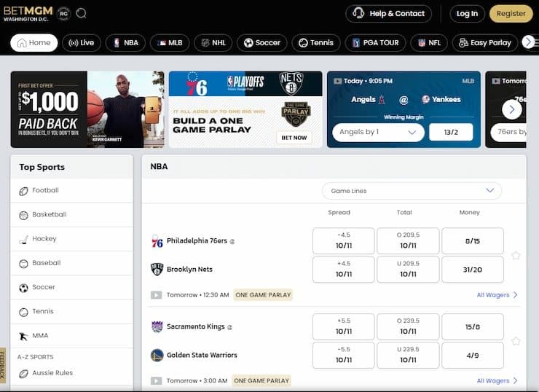Open the Soccer tab in top navigation

pyautogui.click(x=262, y=43)
